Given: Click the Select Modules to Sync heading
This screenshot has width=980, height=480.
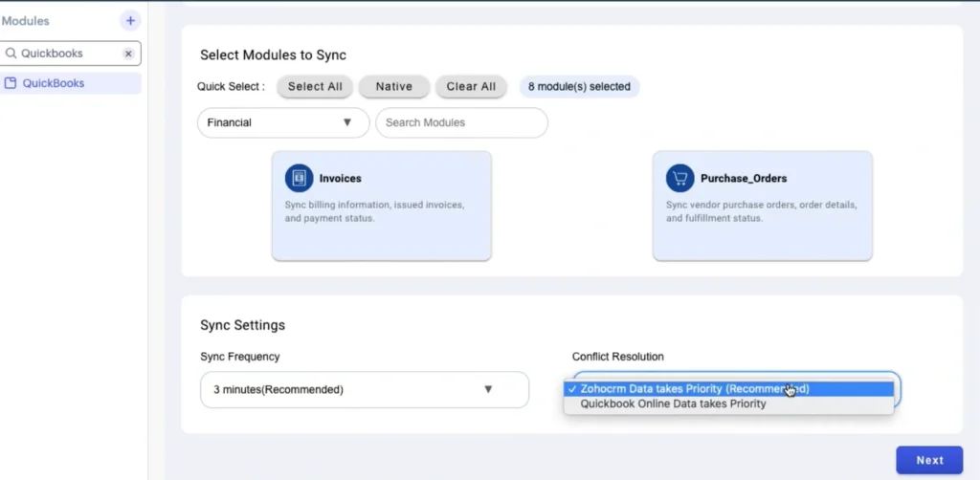Looking at the screenshot, I should pyautogui.click(x=273, y=55).
